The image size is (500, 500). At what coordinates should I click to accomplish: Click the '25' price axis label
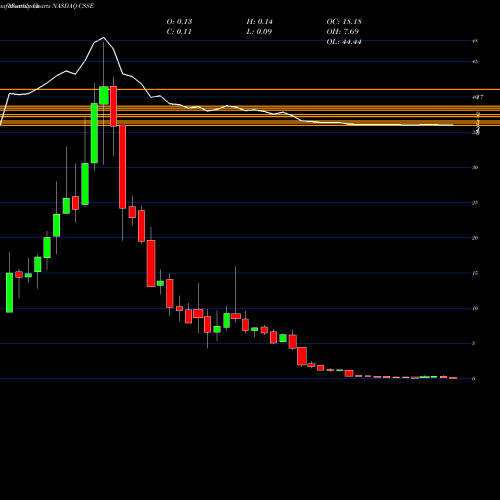click(475, 203)
